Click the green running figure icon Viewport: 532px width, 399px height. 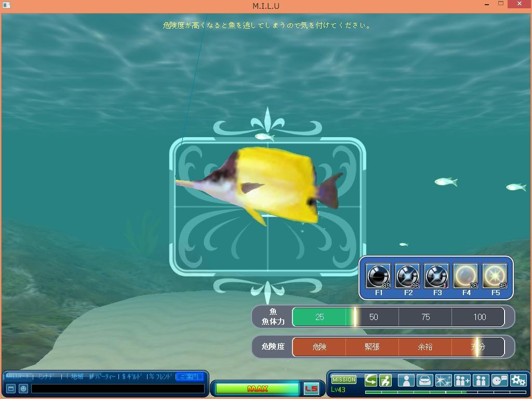tap(386, 380)
